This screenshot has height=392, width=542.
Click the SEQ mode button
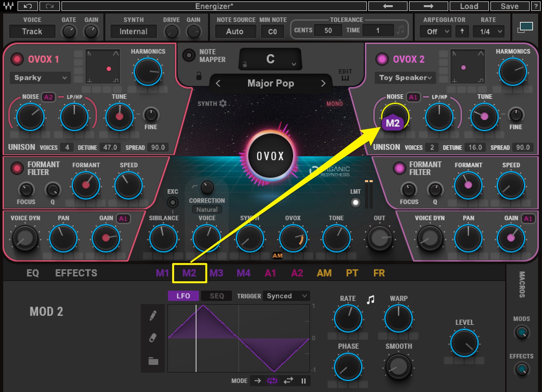[x=216, y=296]
